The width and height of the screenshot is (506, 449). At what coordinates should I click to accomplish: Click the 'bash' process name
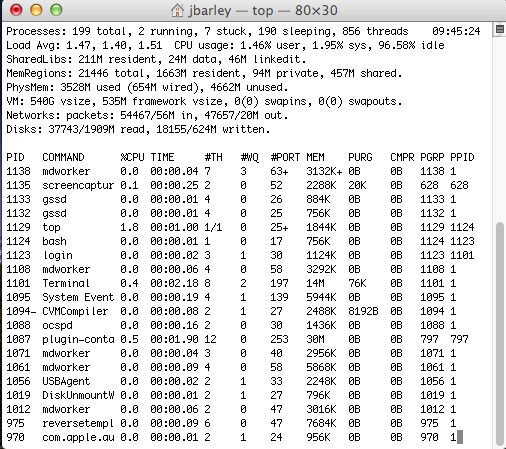click(54, 241)
